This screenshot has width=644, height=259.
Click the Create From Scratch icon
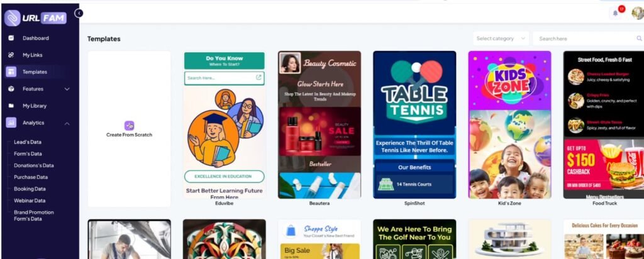point(129,126)
